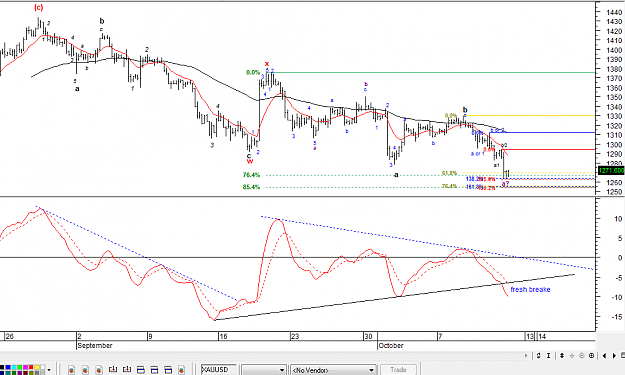Click the red 'x' wave label
Image resolution: width=625 pixels, height=375 pixels.
(267, 64)
